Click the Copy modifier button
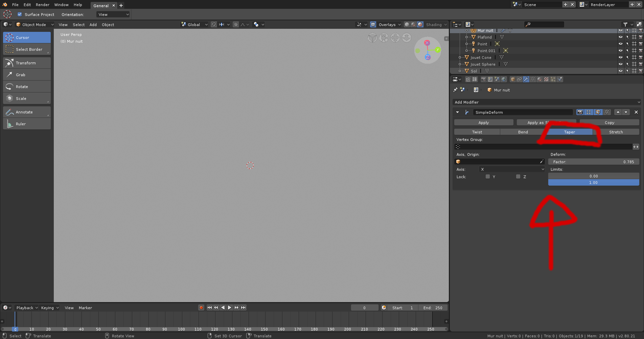The image size is (644, 339). tap(609, 122)
